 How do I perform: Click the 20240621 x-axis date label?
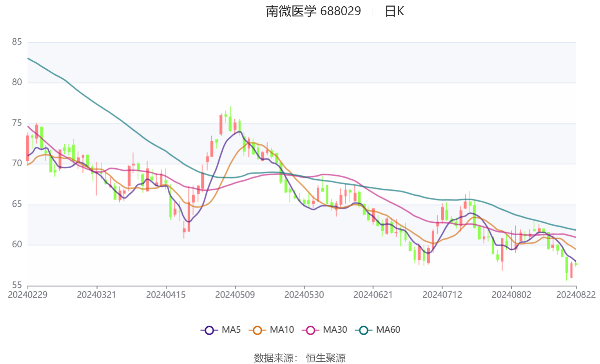click(373, 295)
